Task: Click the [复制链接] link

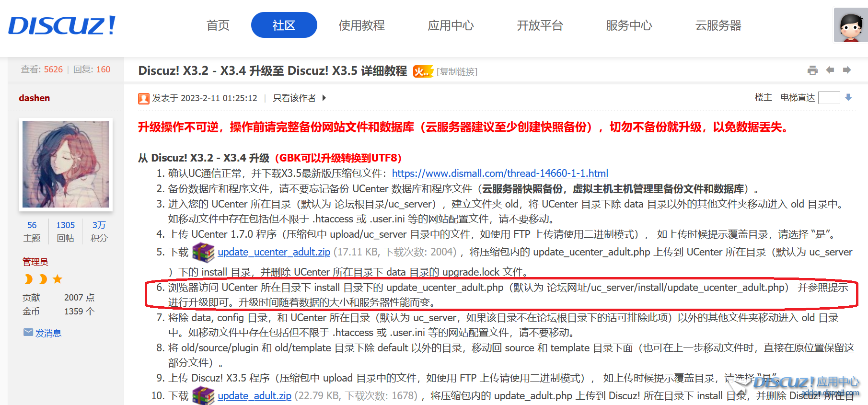Action: 457,71
